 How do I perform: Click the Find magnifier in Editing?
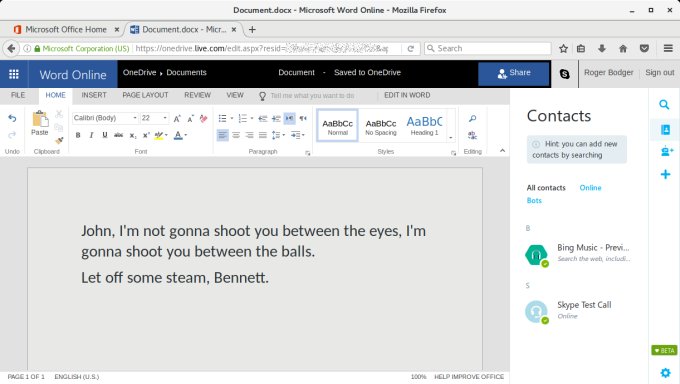click(x=472, y=118)
